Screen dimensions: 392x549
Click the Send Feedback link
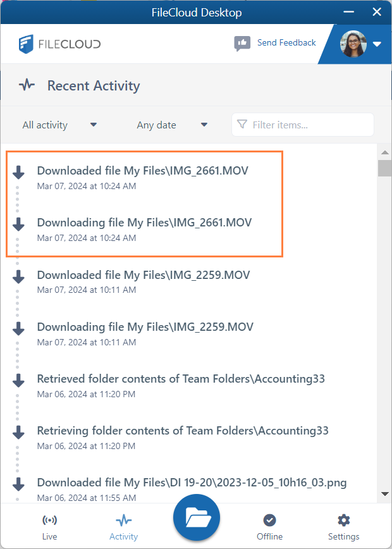pos(286,43)
